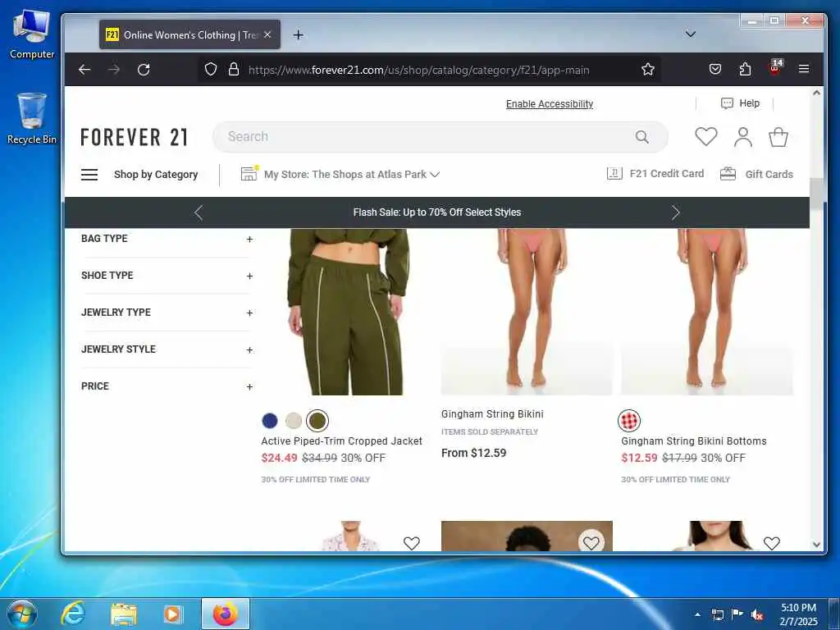Image resolution: width=840 pixels, height=630 pixels.
Task: Bookmark this page with the star icon
Action: (x=648, y=69)
